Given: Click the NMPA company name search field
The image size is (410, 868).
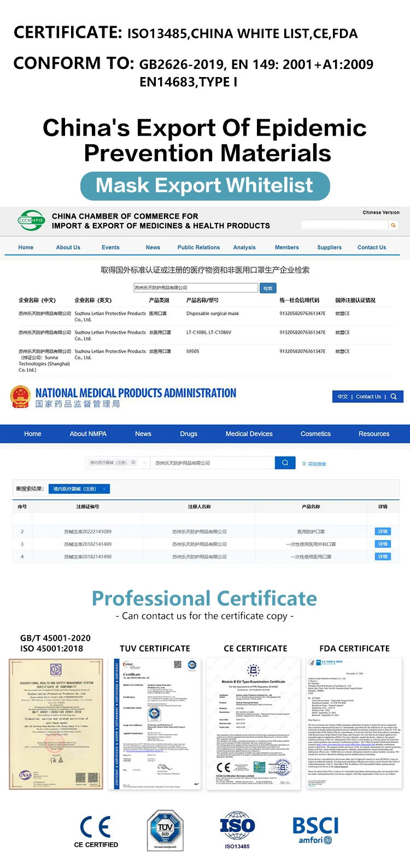Looking at the screenshot, I should [212, 463].
